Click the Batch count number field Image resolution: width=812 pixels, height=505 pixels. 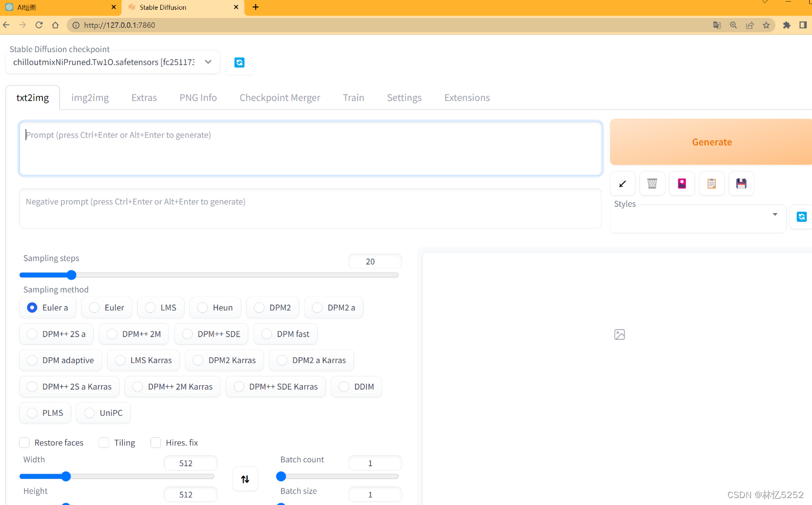pos(375,463)
